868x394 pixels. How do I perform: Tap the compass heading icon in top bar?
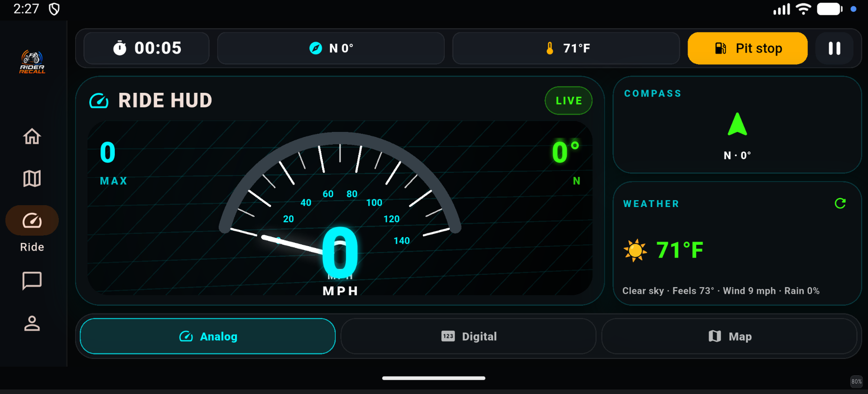click(315, 48)
